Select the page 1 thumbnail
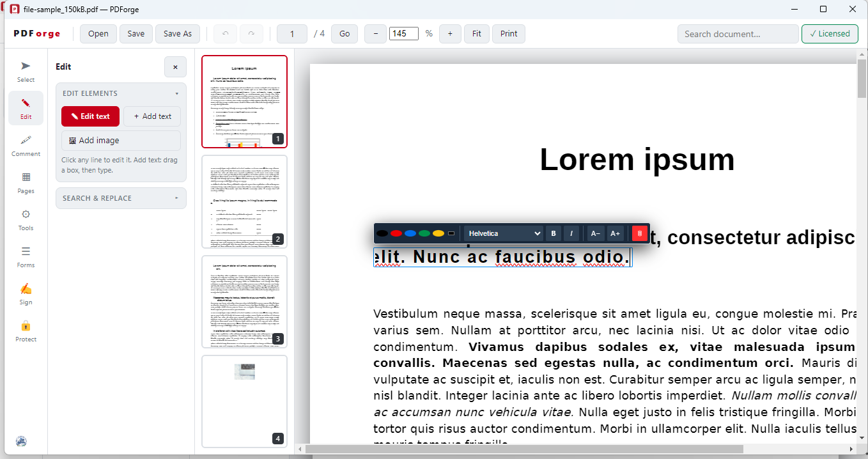Screen dimensions: 868x459 coord(244,102)
